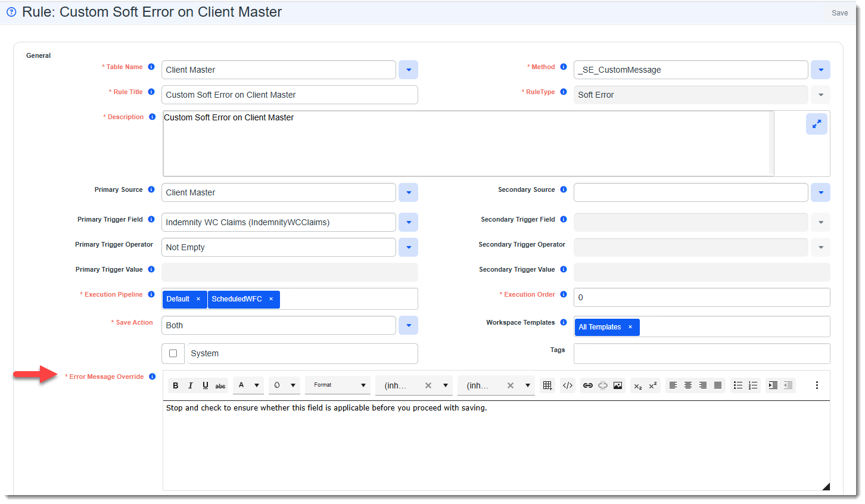Open the Format paragraph style dropdown
This screenshot has width=865, height=504.
[338, 385]
